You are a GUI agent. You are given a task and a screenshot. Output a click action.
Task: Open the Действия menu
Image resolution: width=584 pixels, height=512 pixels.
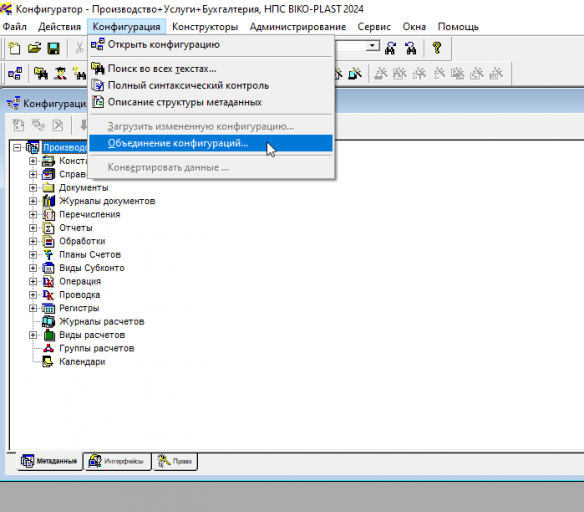click(x=60, y=27)
